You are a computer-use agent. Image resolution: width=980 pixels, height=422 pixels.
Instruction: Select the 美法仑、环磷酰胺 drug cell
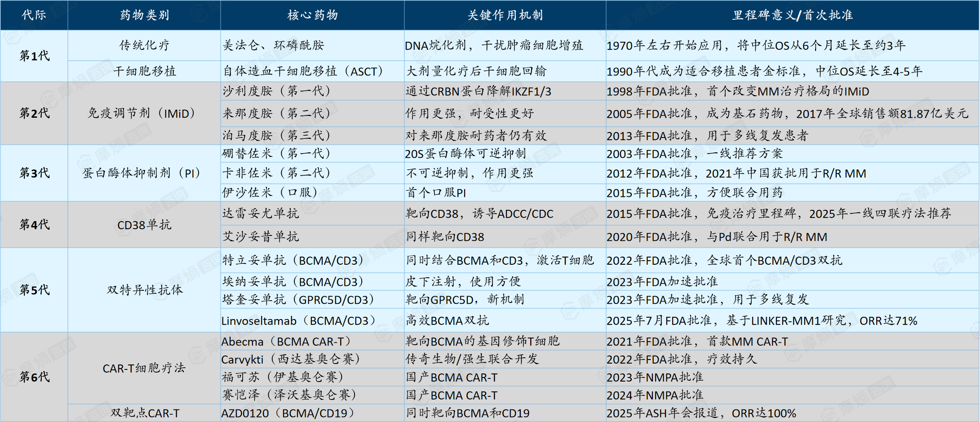tap(312, 45)
